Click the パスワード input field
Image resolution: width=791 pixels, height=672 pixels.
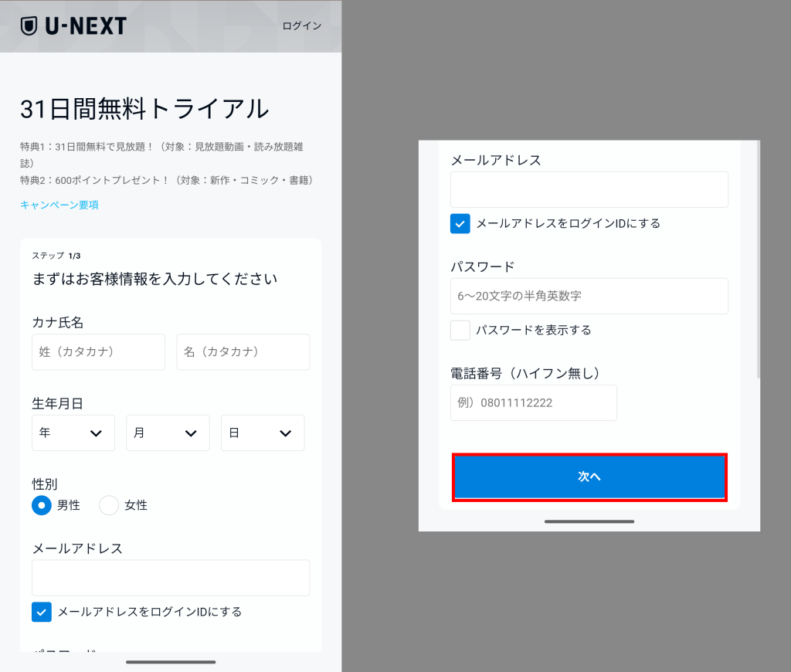[x=589, y=296]
